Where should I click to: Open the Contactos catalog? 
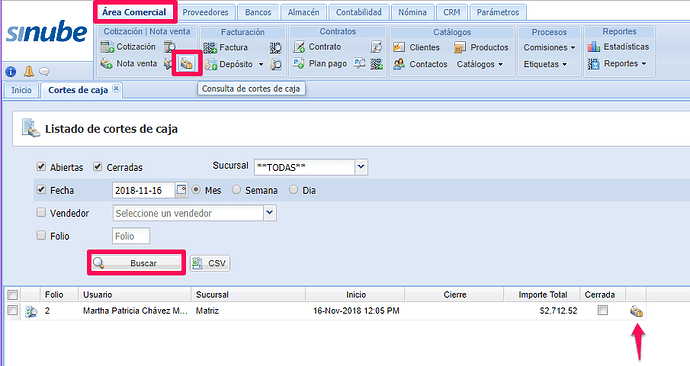click(420, 64)
